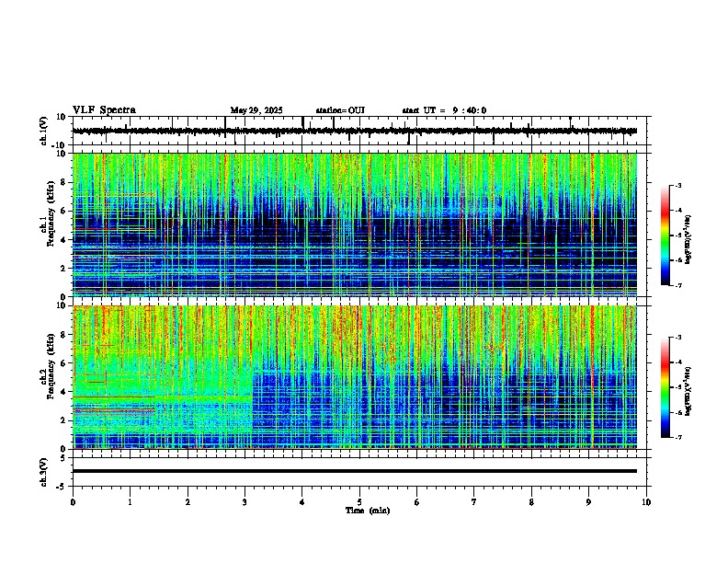Image resolution: width=728 pixels, height=563 pixels.
Task: Click the ch.1 voltage waveform trace
Action: (x=355, y=131)
